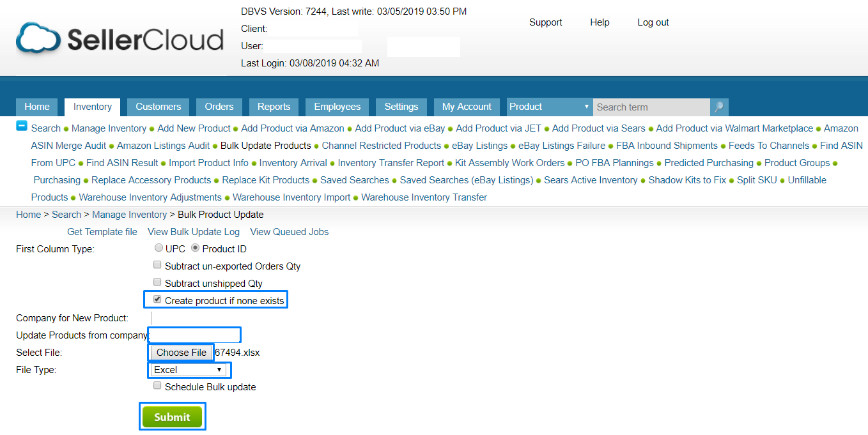The image size is (868, 435).
Task: Click the green Submit button
Action: click(x=172, y=416)
